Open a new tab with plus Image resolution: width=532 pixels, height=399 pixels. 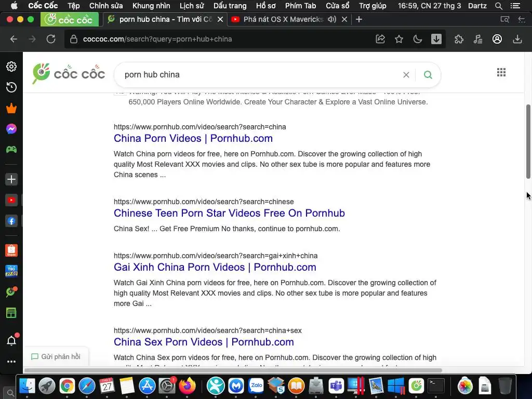pyautogui.click(x=359, y=19)
